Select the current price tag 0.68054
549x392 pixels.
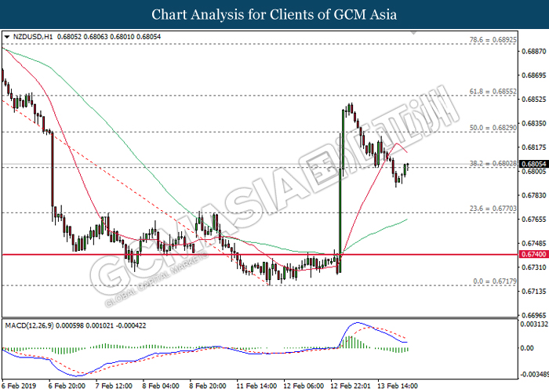[x=533, y=164]
